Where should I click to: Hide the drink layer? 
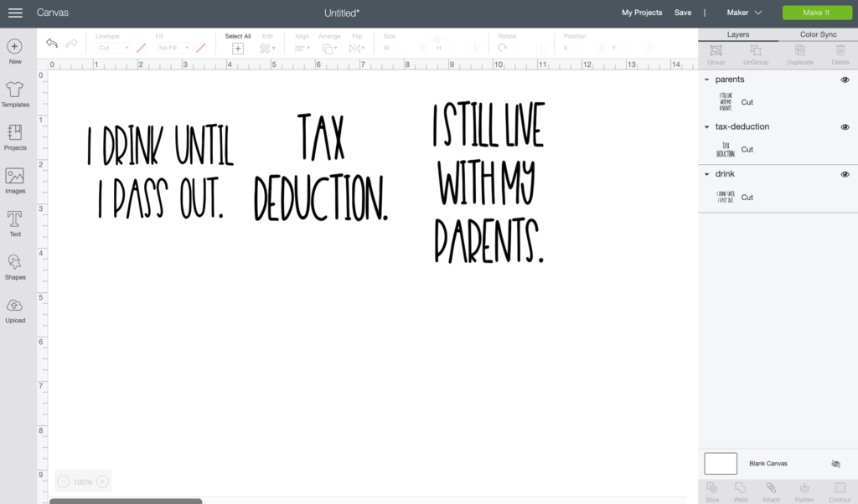[x=845, y=174]
